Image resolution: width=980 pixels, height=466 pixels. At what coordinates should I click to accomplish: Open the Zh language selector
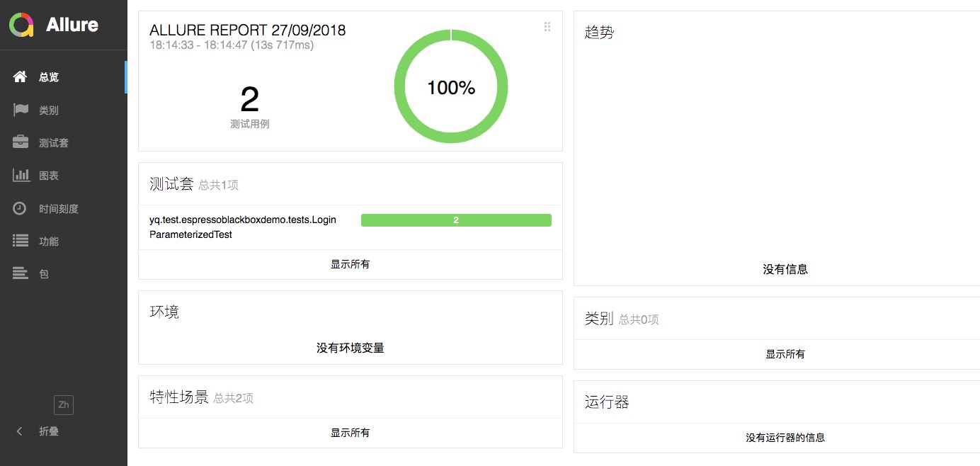(x=64, y=405)
